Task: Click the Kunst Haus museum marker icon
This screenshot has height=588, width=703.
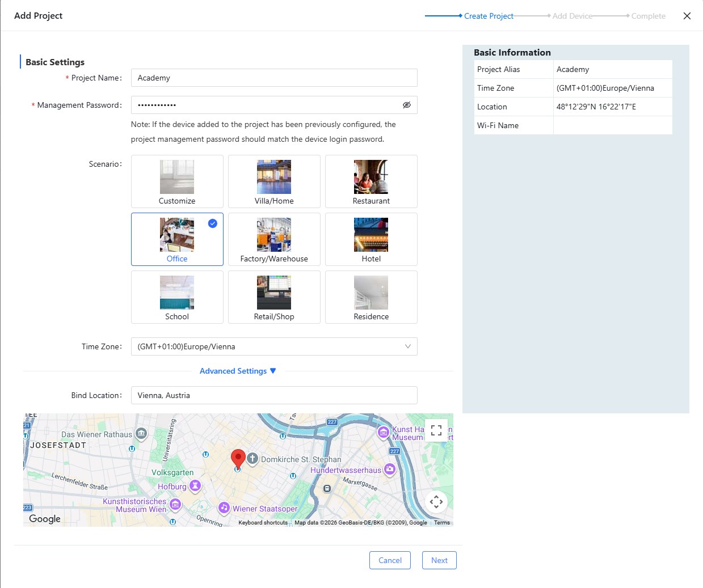Action: (x=384, y=433)
